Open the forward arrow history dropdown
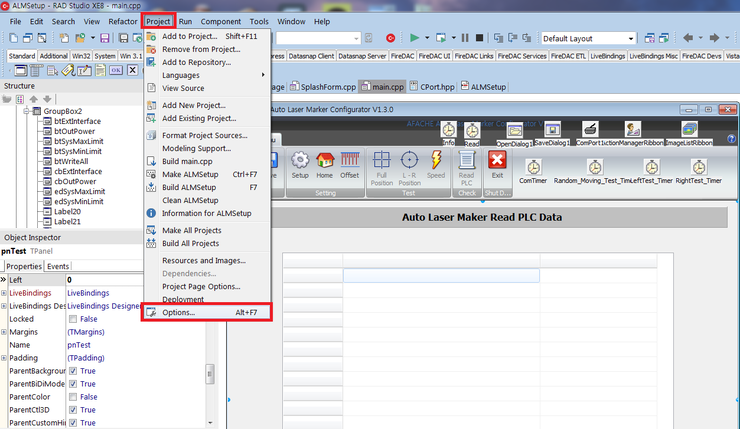Viewport: 740px width, 429px height. [727, 38]
